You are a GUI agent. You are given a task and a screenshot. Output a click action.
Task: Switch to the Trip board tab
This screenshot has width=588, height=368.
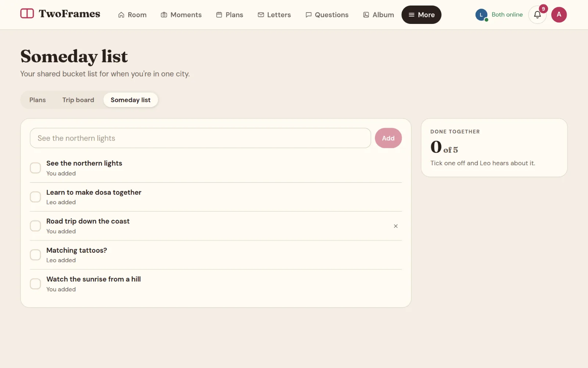78,100
